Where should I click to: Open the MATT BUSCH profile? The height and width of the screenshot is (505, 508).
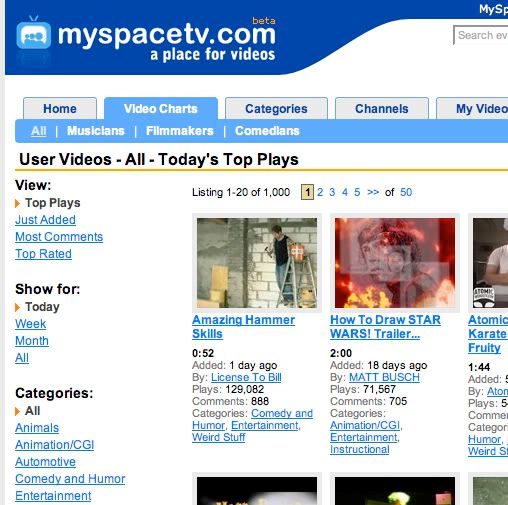[384, 377]
